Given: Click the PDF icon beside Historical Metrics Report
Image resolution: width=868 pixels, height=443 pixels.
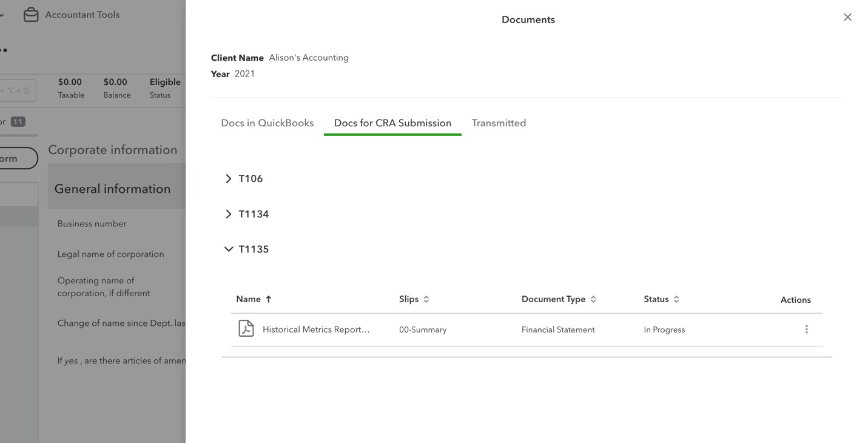Looking at the screenshot, I should tap(245, 328).
